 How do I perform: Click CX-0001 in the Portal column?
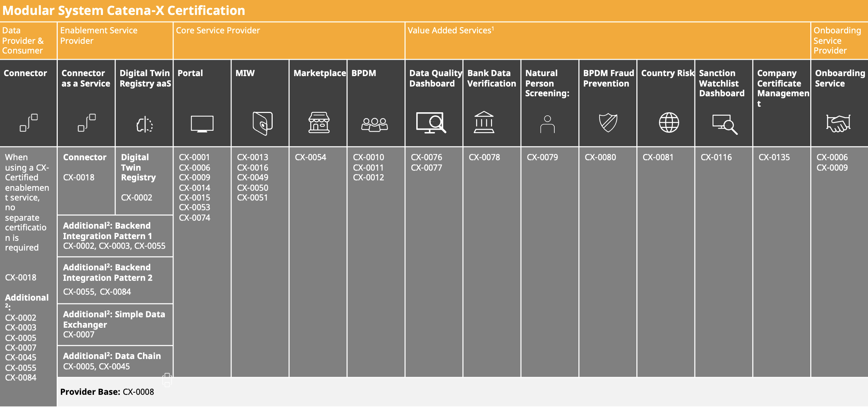click(194, 157)
